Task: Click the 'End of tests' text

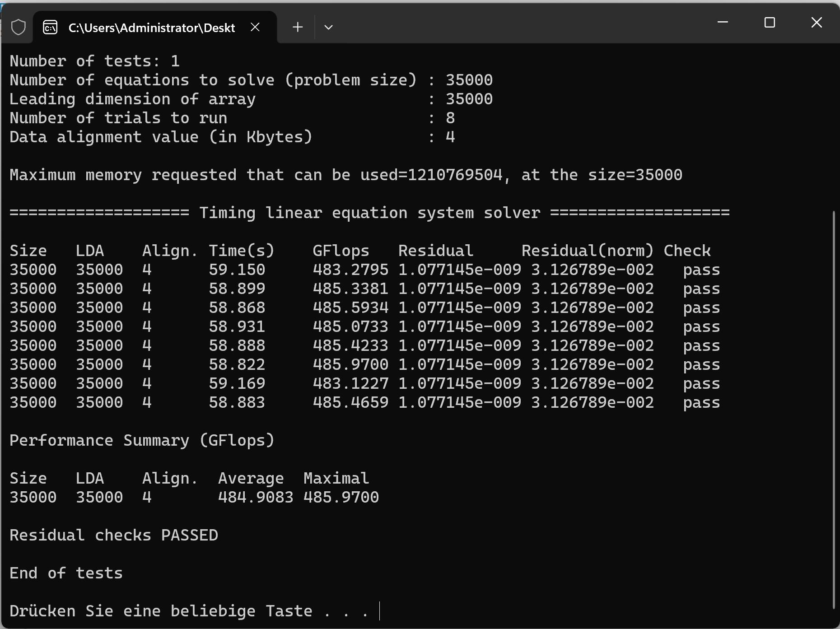Action: [66, 573]
